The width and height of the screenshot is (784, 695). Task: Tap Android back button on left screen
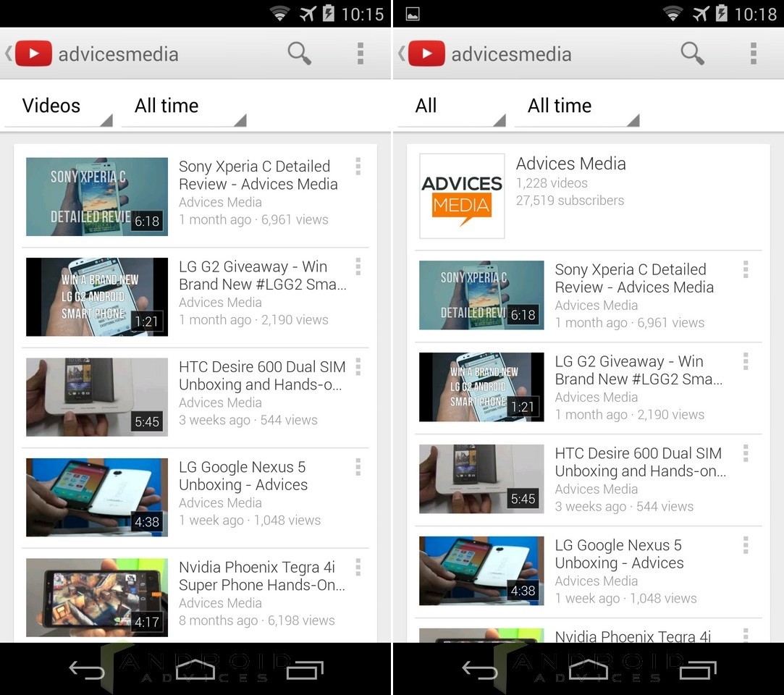86,670
